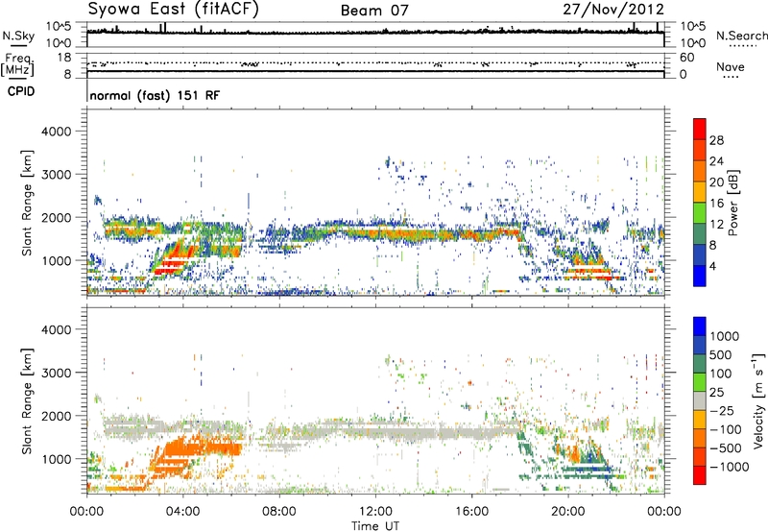Click the '04:00' time axis tick label

183,512
